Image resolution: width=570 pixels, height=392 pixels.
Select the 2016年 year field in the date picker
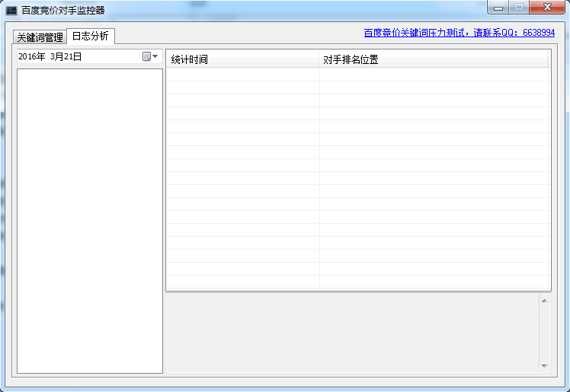(x=31, y=56)
